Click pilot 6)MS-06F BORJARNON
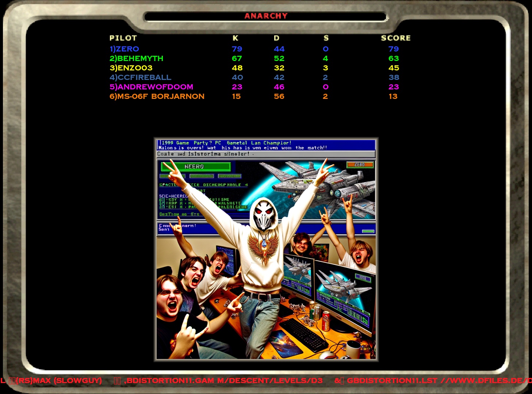Viewport: 532px width, 394px height. 157,96
